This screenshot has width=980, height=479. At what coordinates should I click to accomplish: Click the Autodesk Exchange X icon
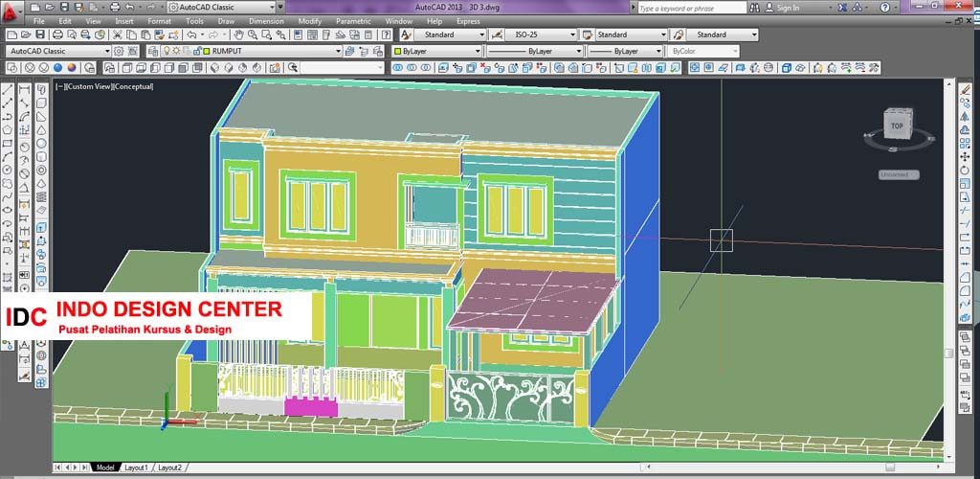coord(843,8)
